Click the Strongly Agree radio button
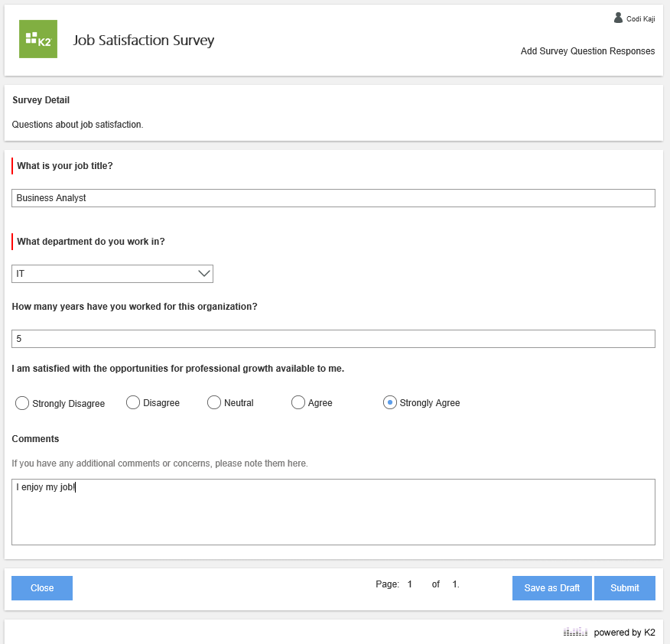670x644 pixels. [390, 402]
